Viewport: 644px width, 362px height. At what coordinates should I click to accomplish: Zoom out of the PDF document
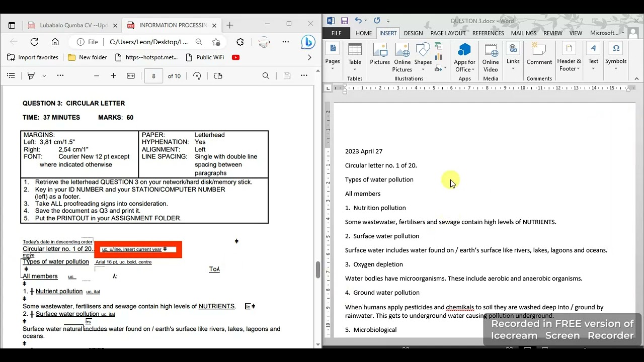click(x=97, y=76)
